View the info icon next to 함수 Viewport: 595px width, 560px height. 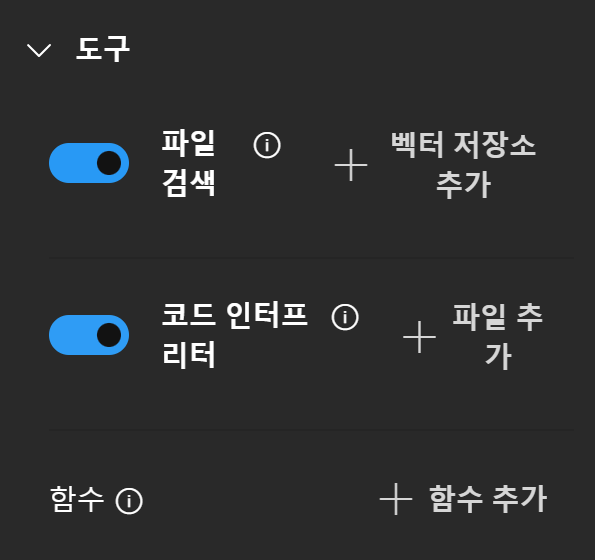[129, 501]
